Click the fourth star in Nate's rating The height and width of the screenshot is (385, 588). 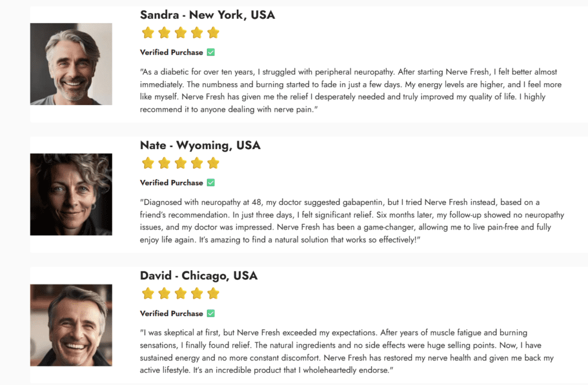197,163
